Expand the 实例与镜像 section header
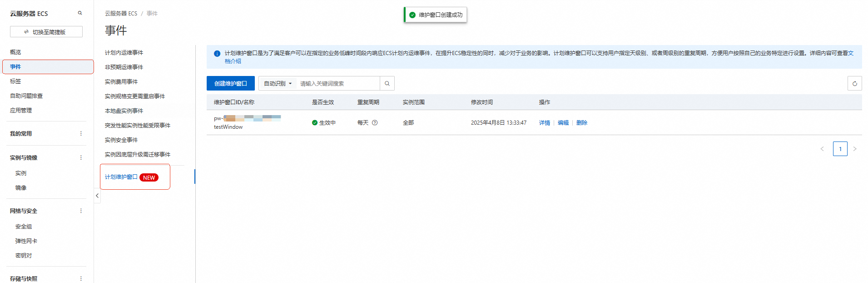Viewport: 868px width, 283px height. pos(24,158)
